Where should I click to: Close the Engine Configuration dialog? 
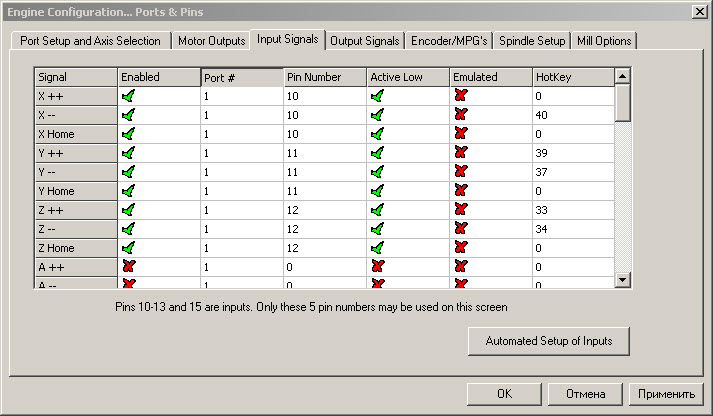699,11
